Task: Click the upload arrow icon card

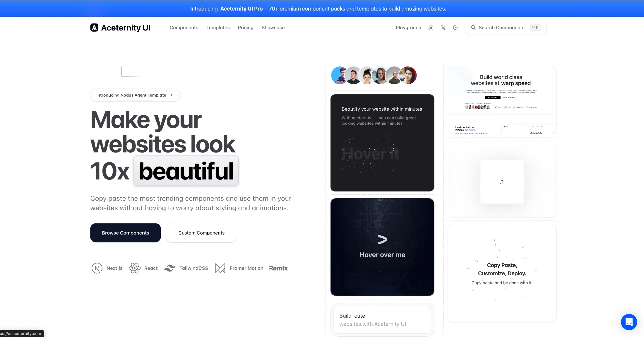Action: pos(502,182)
